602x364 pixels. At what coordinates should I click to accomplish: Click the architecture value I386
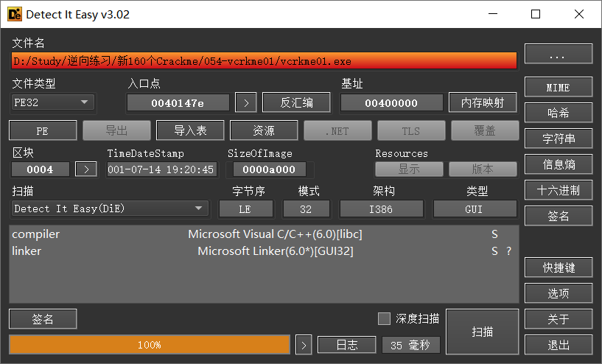click(x=381, y=209)
